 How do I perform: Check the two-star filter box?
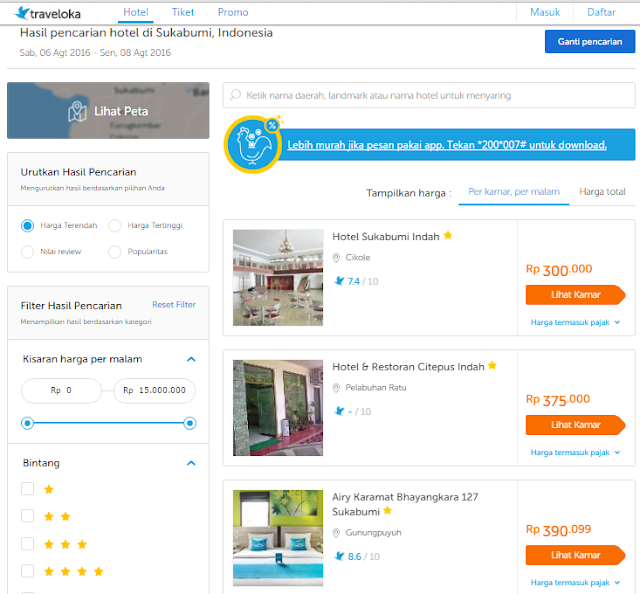[27, 516]
